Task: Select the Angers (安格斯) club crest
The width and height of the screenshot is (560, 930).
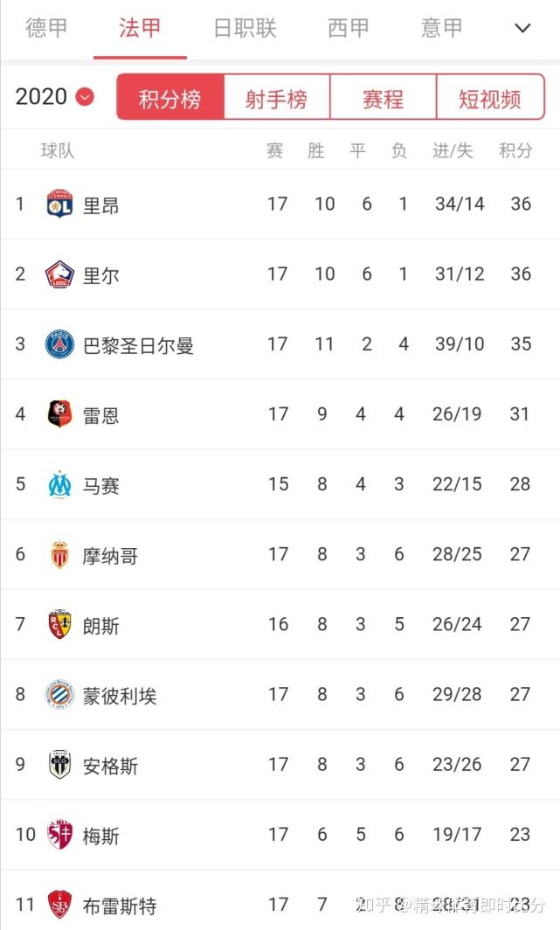Action: [x=59, y=764]
